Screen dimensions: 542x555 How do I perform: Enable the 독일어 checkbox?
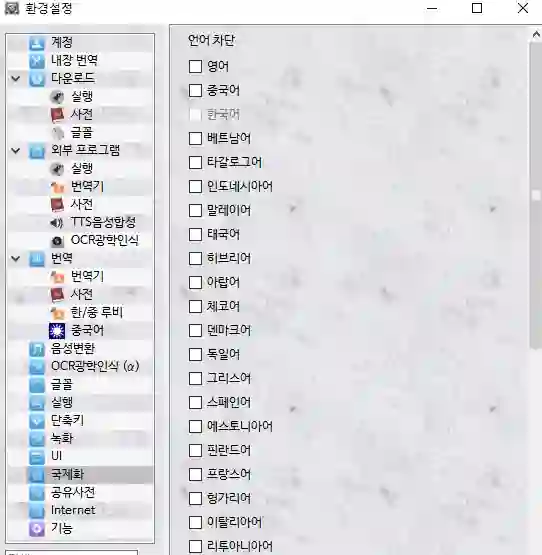(195, 354)
